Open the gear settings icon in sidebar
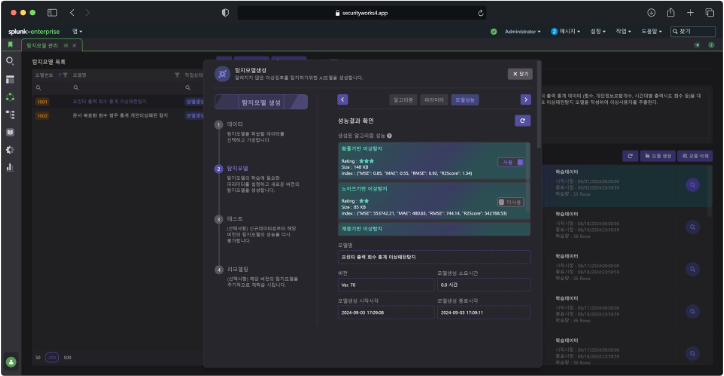 [x=10, y=150]
